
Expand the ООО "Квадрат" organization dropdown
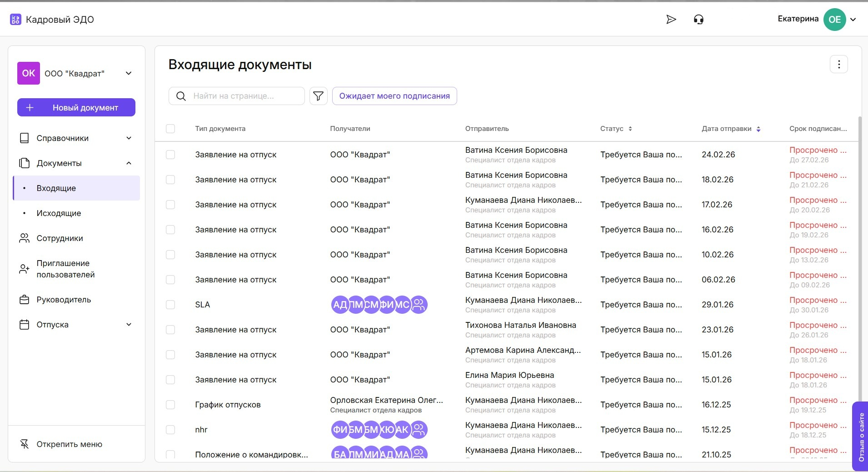pos(129,73)
